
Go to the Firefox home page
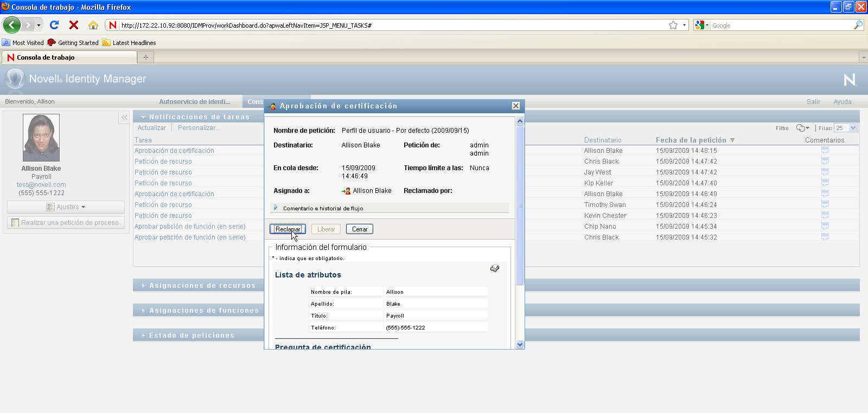(x=93, y=25)
